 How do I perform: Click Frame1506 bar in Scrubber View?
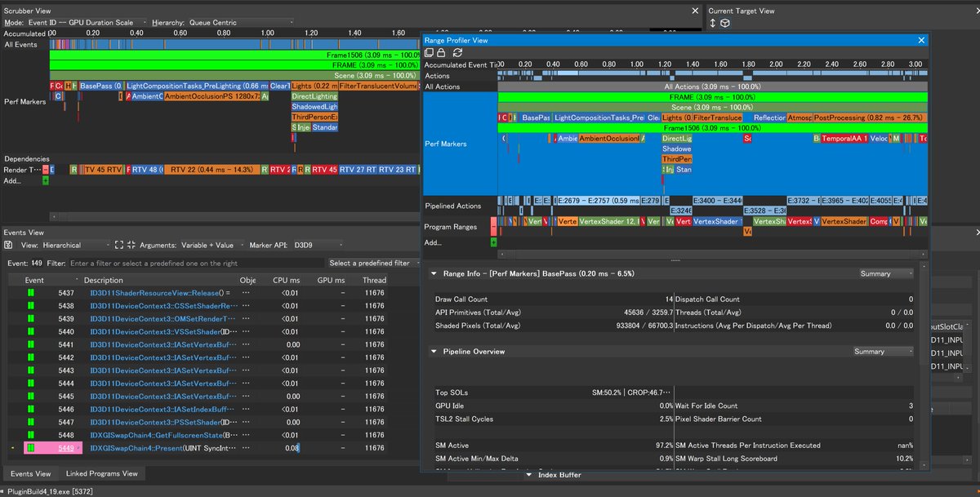click(x=234, y=54)
